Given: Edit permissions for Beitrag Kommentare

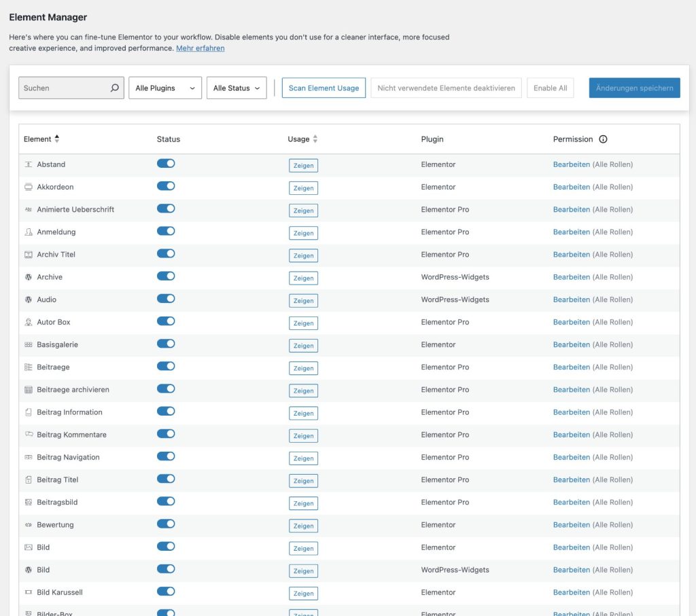Looking at the screenshot, I should (x=571, y=435).
